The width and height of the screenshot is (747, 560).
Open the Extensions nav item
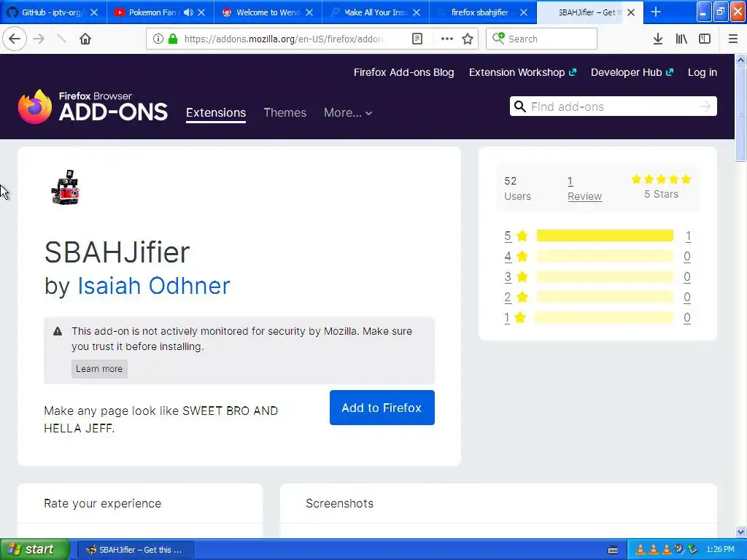tap(216, 113)
